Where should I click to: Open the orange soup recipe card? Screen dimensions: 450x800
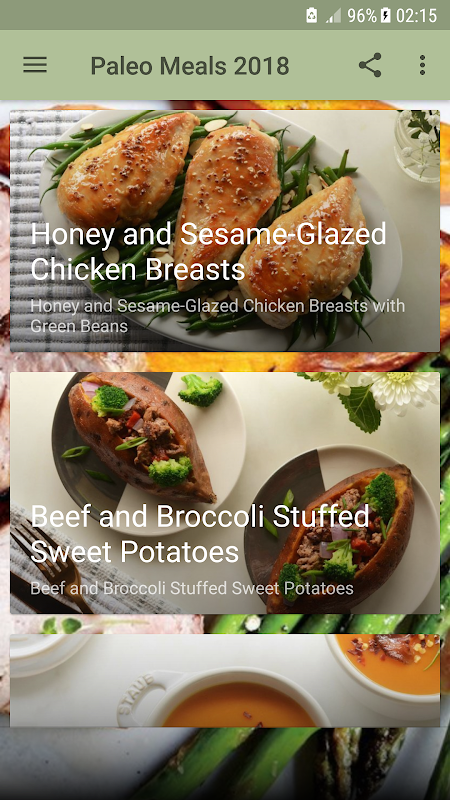click(224, 681)
